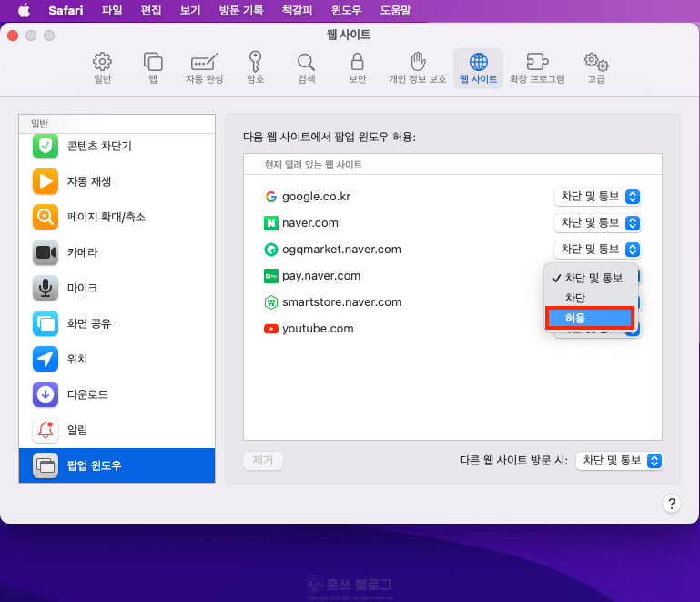Select the ogqmarket.naver.com row
This screenshot has height=602, width=700.
[x=452, y=250]
